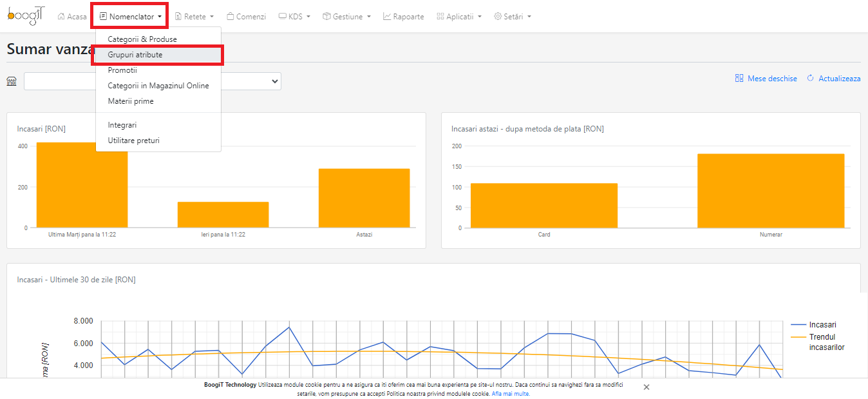Open the Rapoarte chart menu item

pyautogui.click(x=403, y=17)
